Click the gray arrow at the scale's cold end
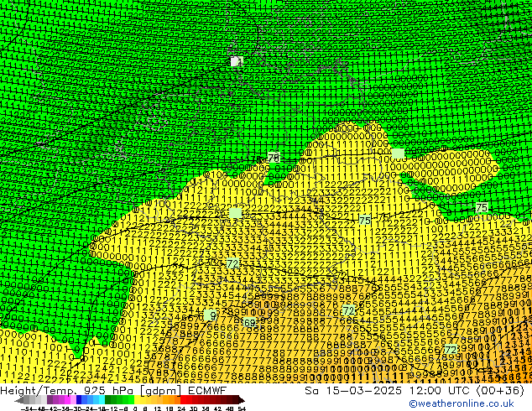Screen dimensions: 532x411 click(19, 400)
